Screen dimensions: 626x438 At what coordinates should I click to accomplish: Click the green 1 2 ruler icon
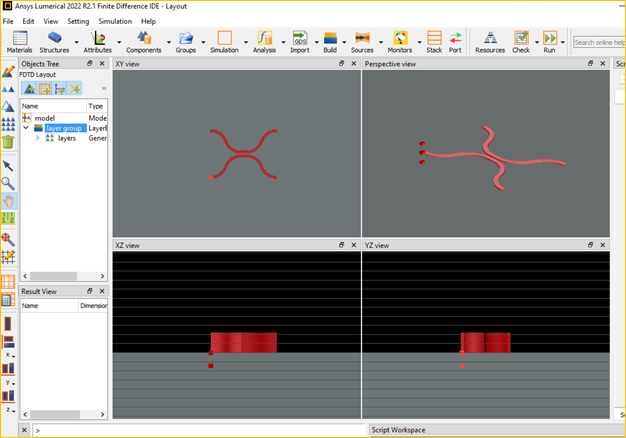(x=8, y=218)
